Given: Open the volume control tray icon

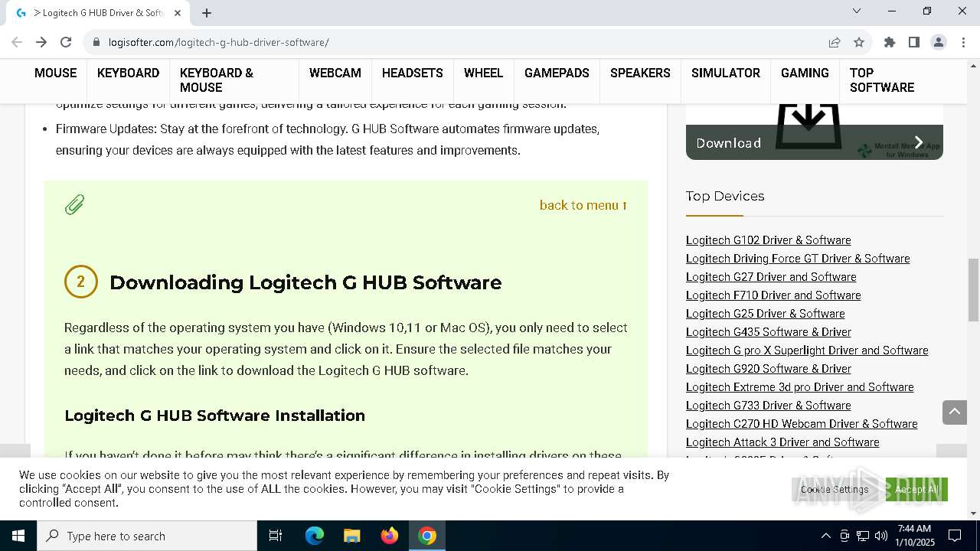Looking at the screenshot, I should click(880, 536).
